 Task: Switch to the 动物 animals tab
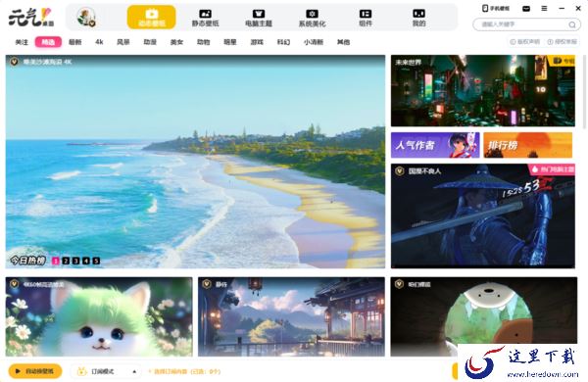click(203, 42)
